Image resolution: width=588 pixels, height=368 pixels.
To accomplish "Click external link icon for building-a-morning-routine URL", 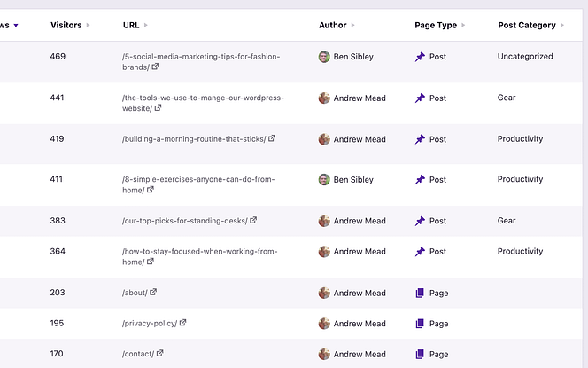I will (x=272, y=138).
